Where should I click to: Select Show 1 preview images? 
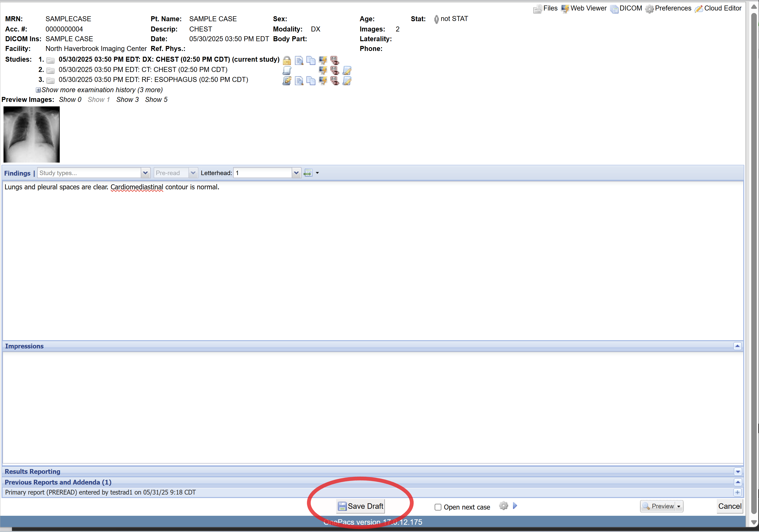98,99
